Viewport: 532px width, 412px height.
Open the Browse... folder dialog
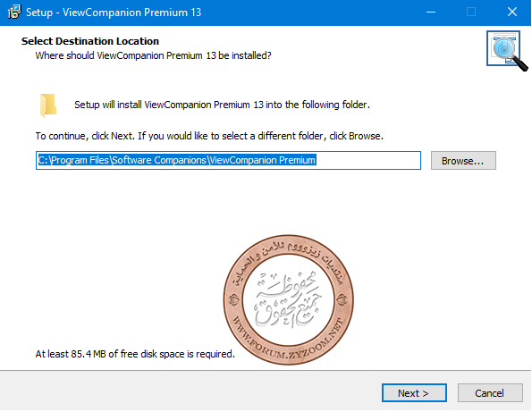463,160
